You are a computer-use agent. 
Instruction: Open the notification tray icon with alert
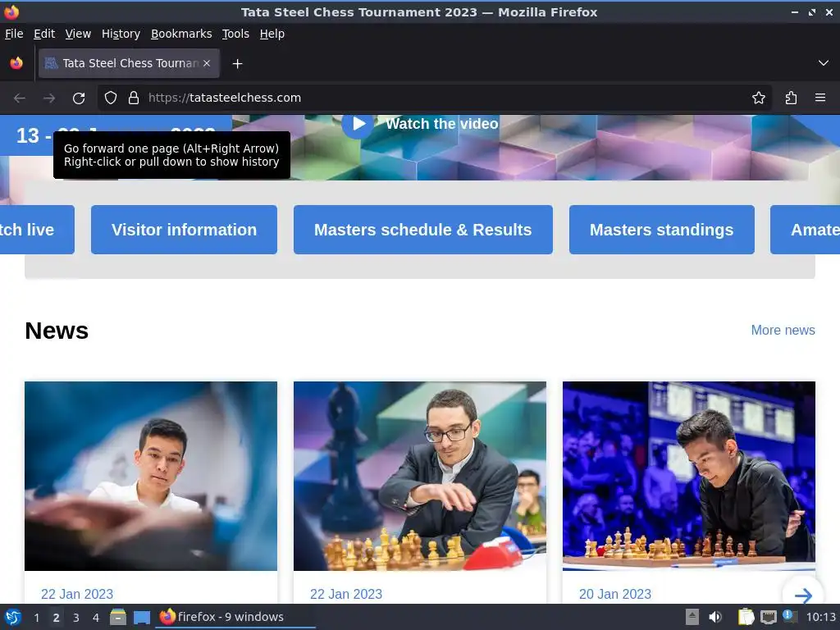coord(790,617)
